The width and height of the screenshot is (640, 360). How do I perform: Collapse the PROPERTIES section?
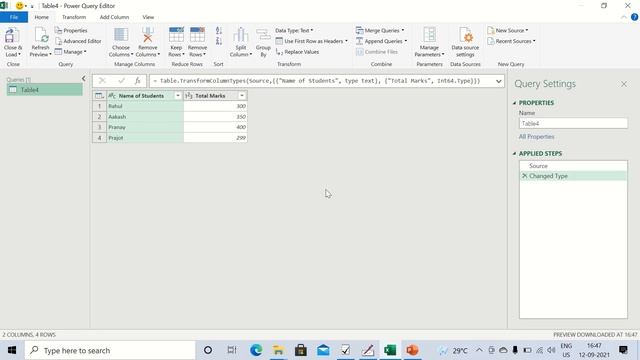(514, 103)
